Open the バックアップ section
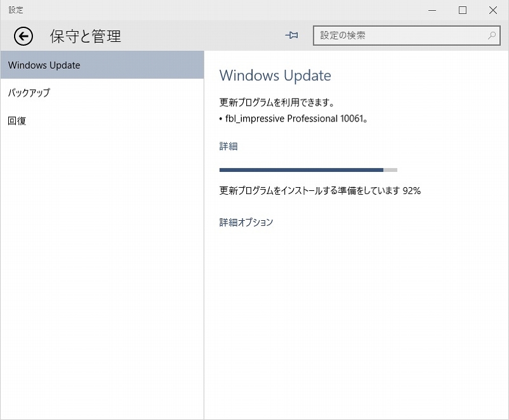 point(102,93)
